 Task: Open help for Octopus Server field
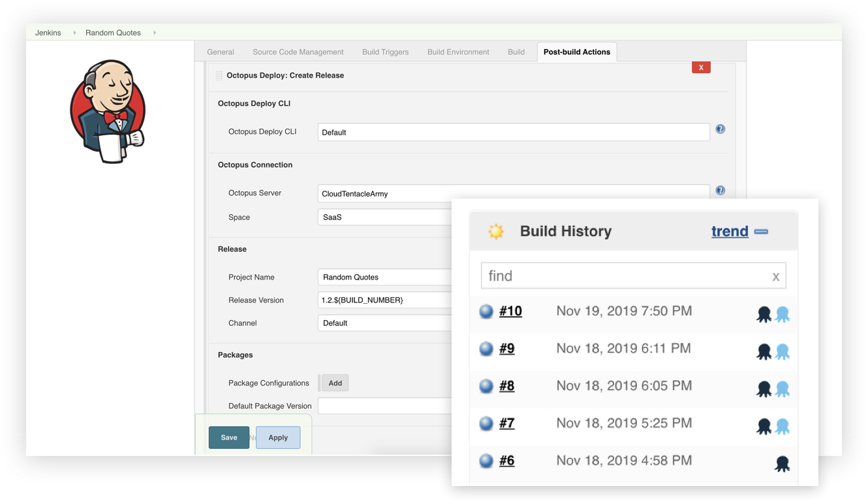click(x=721, y=191)
